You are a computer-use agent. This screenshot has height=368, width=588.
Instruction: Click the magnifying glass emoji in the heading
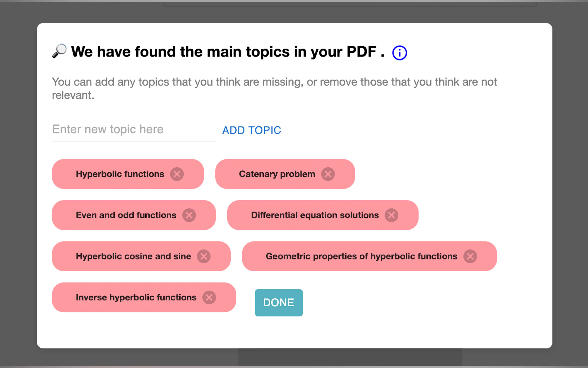[x=59, y=51]
